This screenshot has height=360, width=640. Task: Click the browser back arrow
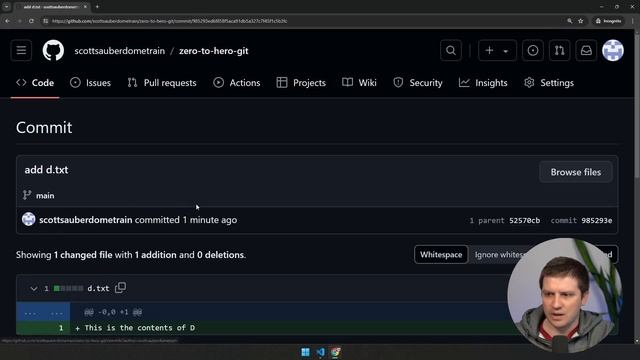tap(8, 21)
